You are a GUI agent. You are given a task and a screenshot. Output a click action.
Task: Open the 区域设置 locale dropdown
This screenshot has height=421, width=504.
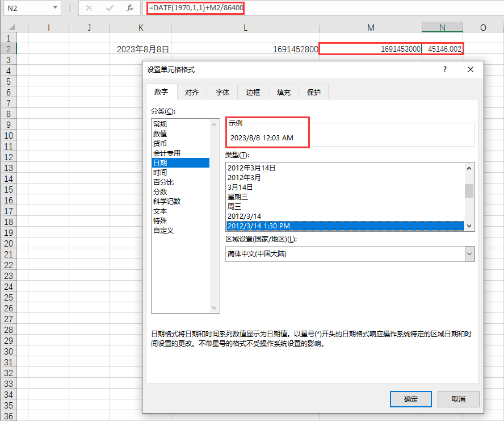[468, 253]
